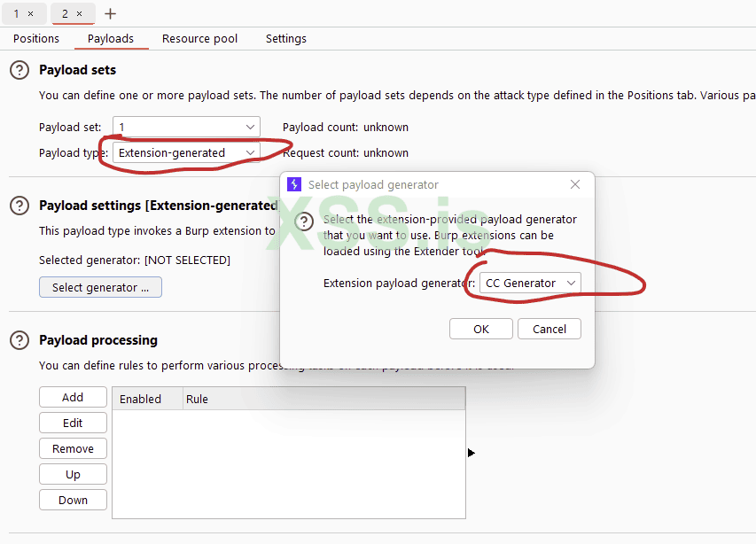The image size is (756, 544).
Task: Click the empty processing rules list area
Action: (289, 464)
